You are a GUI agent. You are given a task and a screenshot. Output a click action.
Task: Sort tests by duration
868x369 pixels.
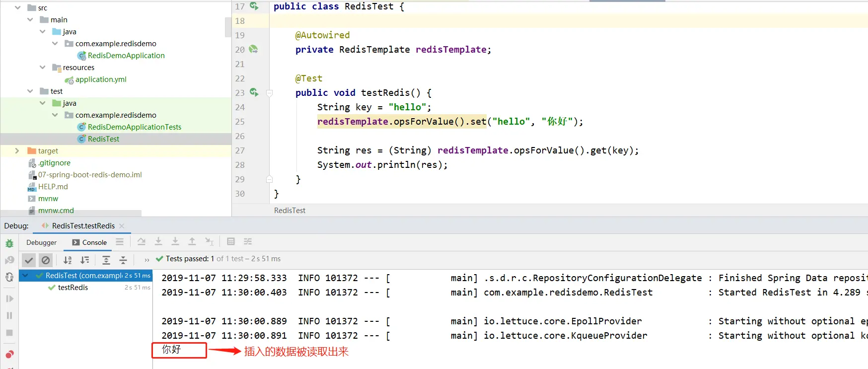tap(85, 260)
